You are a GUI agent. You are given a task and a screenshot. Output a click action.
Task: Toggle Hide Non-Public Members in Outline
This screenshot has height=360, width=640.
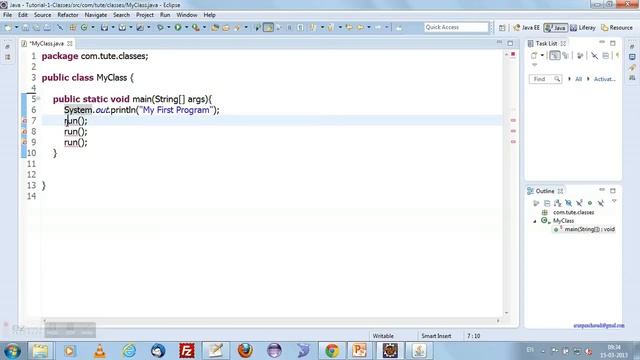(590, 203)
